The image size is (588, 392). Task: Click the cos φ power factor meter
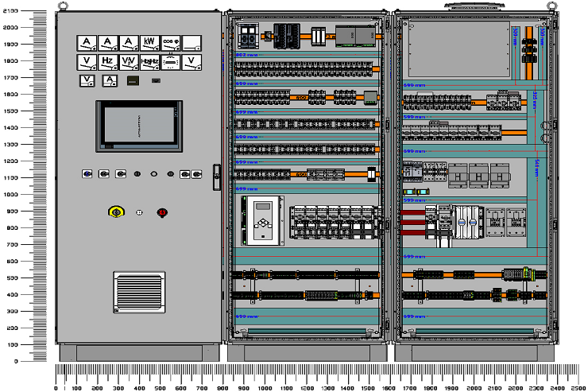(x=170, y=42)
